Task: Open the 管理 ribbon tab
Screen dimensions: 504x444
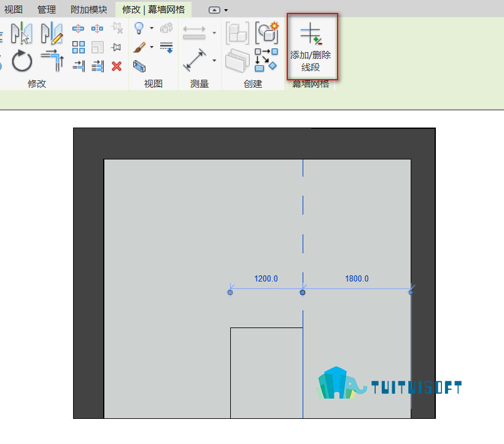Action: [x=47, y=10]
